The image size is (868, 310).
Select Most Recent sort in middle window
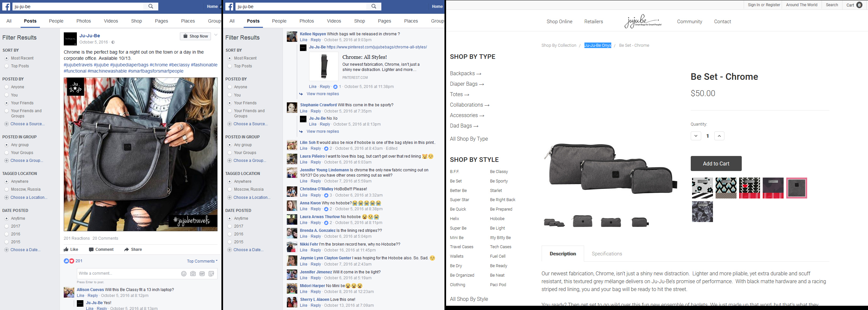tap(230, 58)
